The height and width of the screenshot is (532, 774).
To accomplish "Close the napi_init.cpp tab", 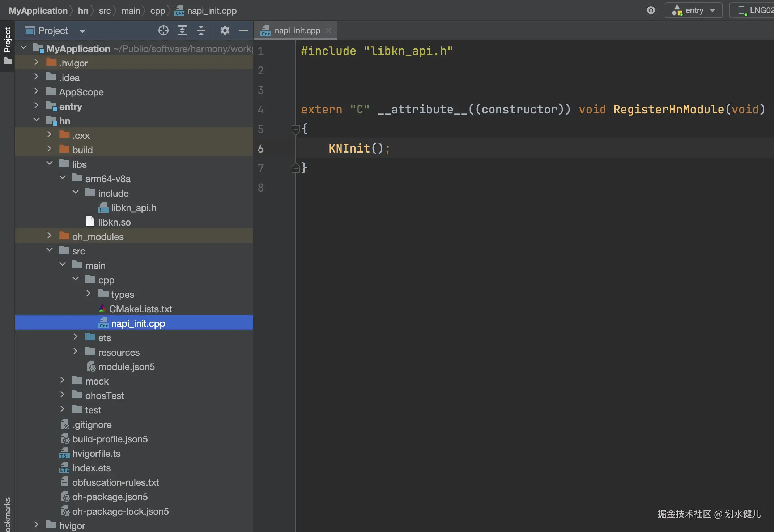I will 328,31.
